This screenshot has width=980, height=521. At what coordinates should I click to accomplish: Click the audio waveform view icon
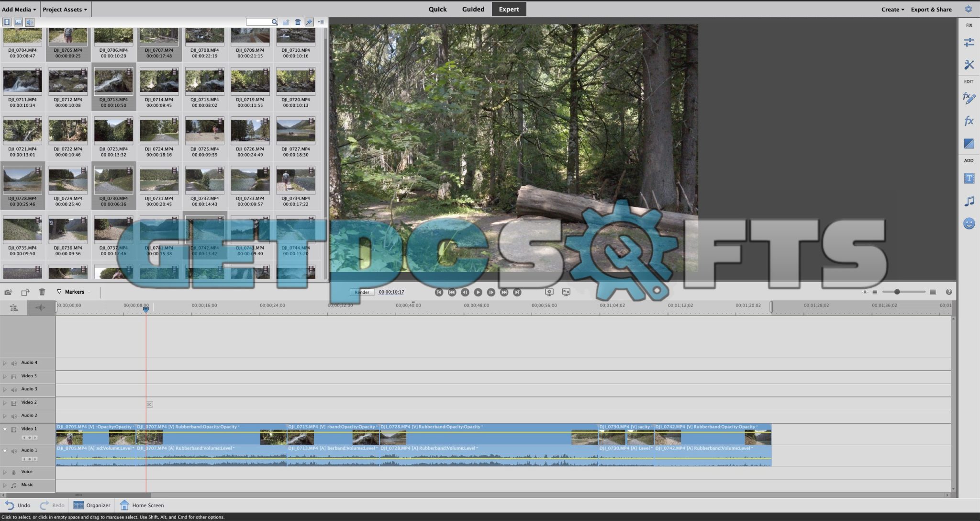point(41,308)
